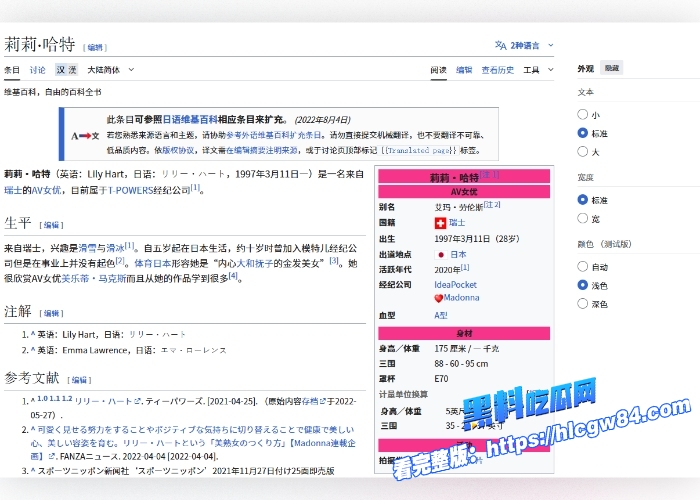Select 宽 width radio

(582, 218)
